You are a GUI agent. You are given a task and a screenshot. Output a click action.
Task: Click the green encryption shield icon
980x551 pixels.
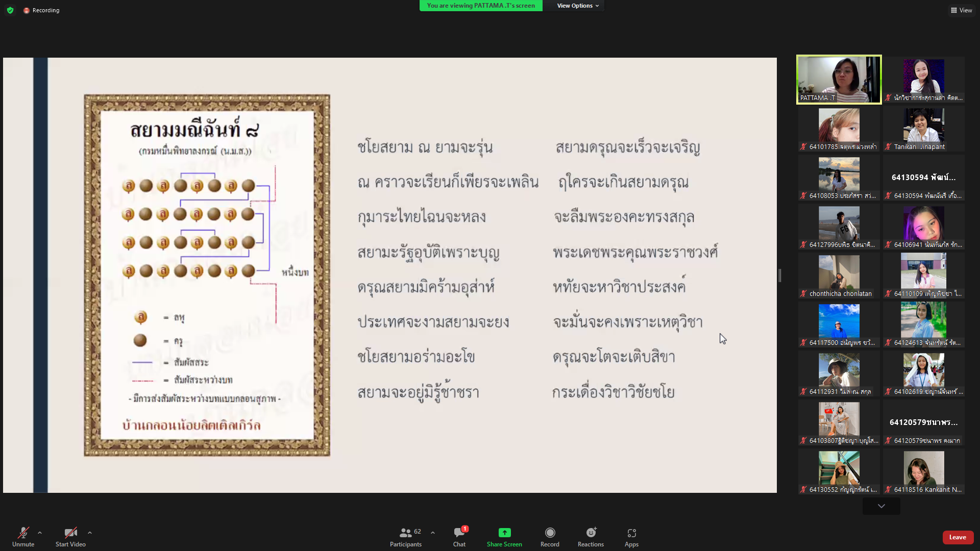(x=10, y=10)
